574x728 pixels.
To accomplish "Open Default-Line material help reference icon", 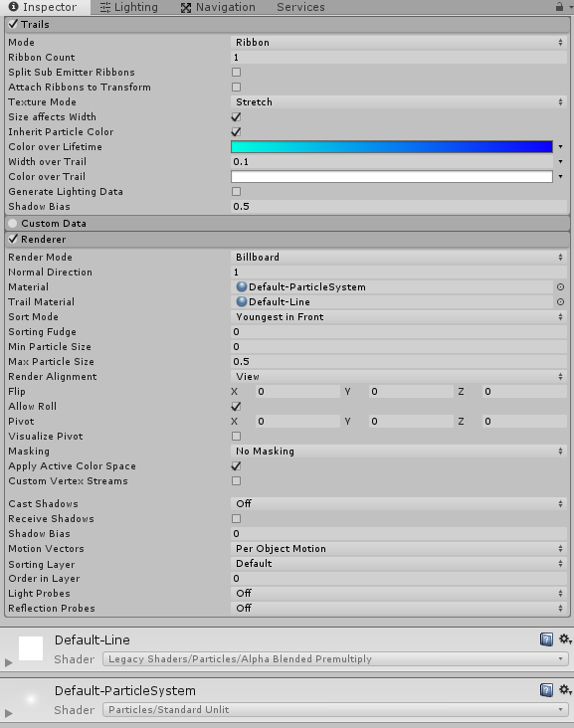I will coord(546,639).
